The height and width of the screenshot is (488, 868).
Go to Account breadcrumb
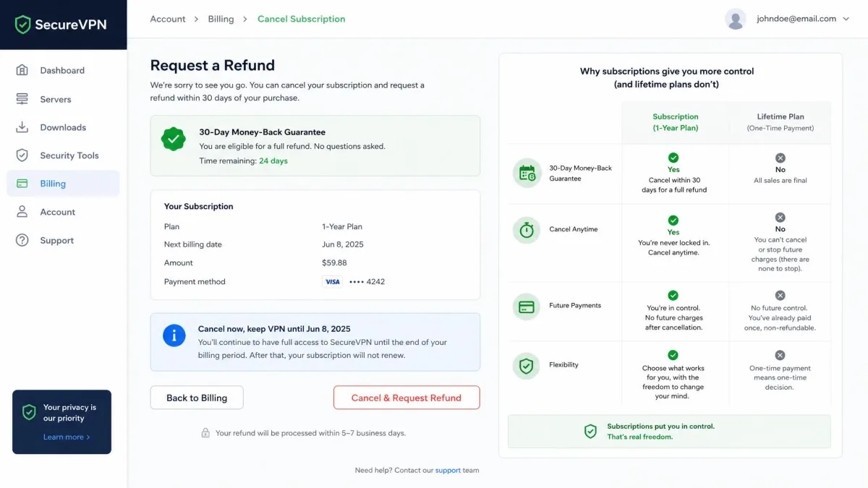[168, 19]
